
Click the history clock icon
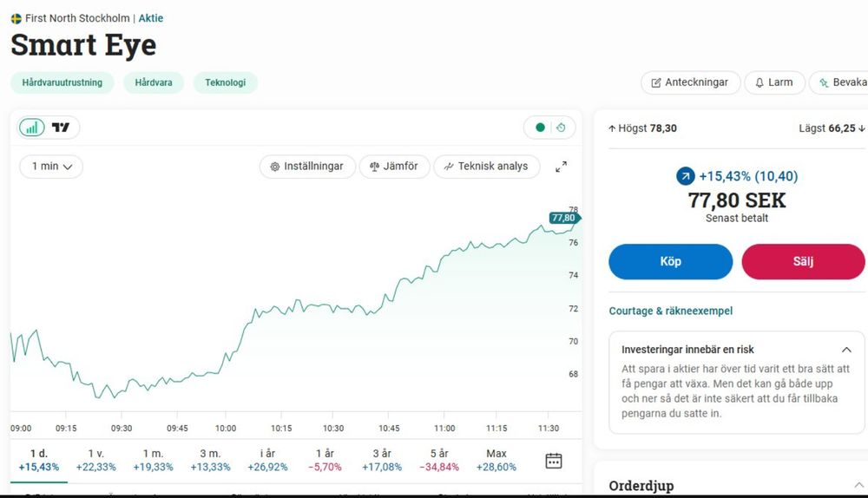click(561, 128)
